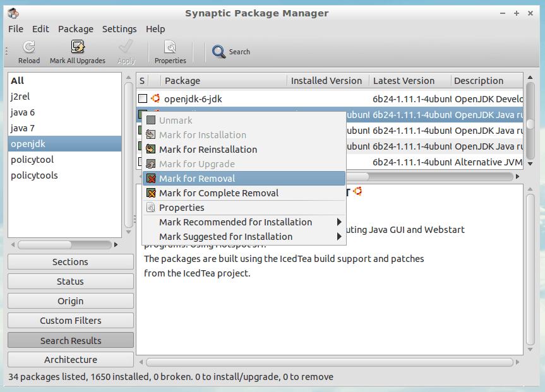Click the description pane scroll down arrow
Viewport: 545px width, 392px height.
530,350
